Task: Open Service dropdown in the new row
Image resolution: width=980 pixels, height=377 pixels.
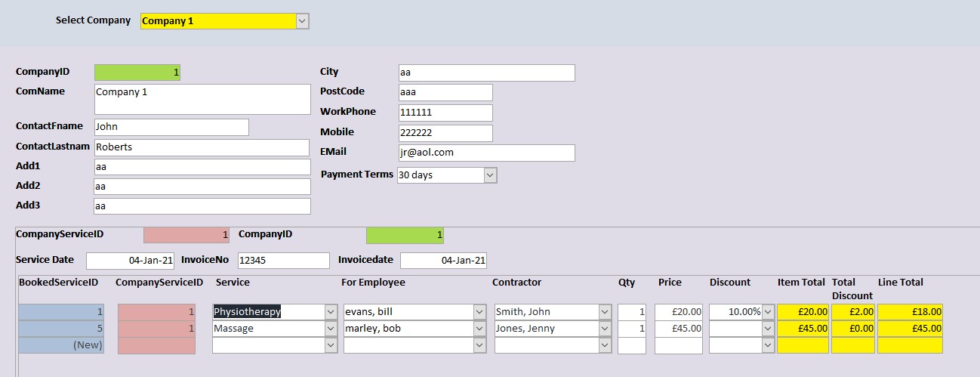Action: click(x=331, y=345)
